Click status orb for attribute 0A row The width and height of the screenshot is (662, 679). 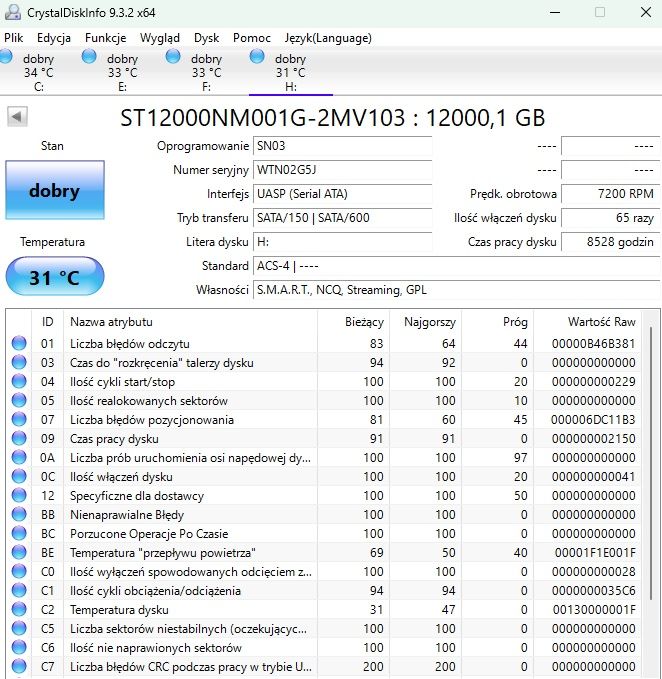point(19,457)
